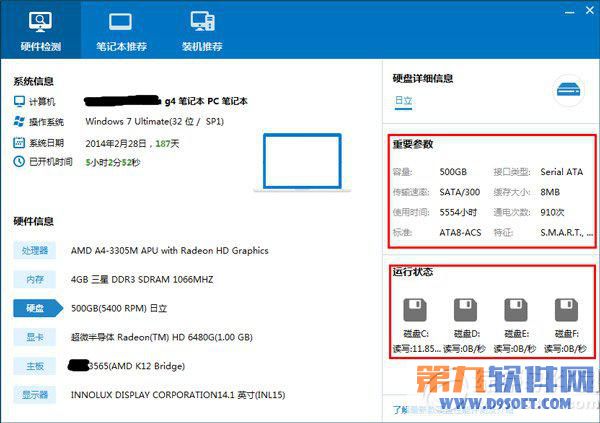Click the SATA/300 transfer speed value
The width and height of the screenshot is (600, 423).
460,192
